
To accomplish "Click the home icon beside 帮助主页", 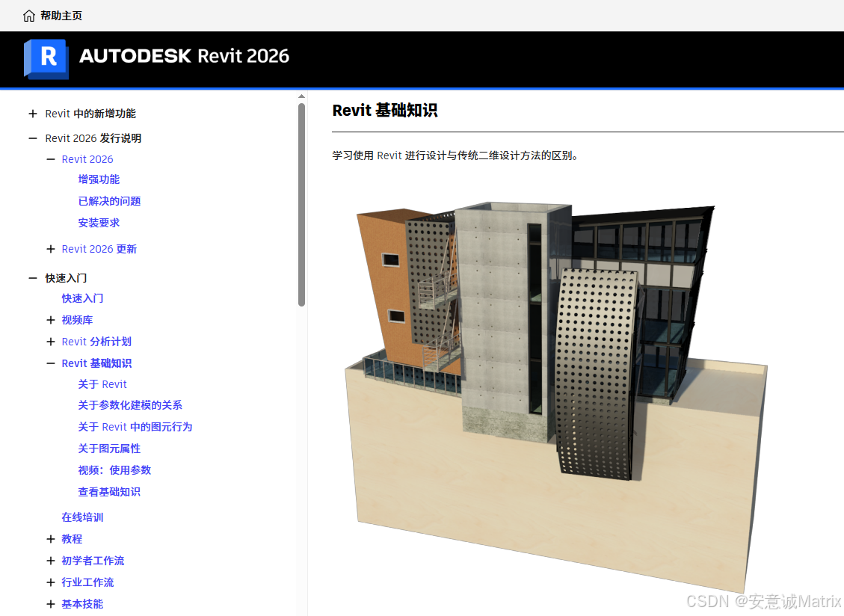I will tap(29, 16).
